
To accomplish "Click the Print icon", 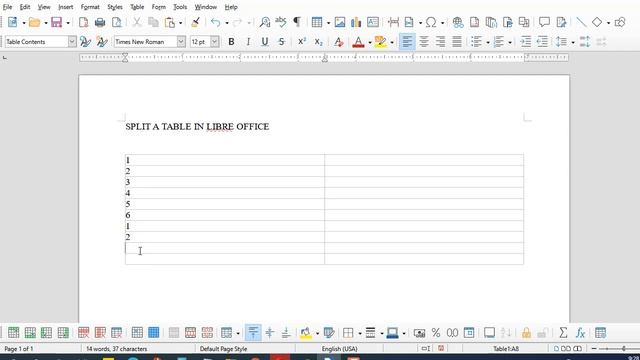I will pos(100,22).
